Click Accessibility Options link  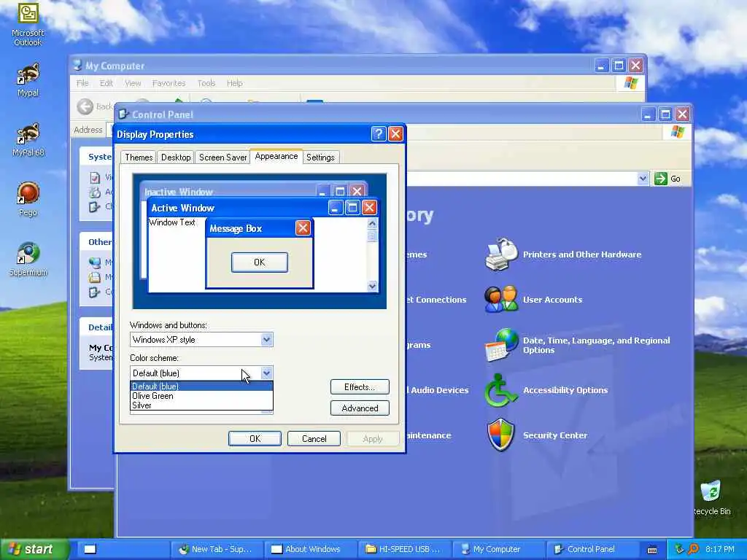[565, 390]
